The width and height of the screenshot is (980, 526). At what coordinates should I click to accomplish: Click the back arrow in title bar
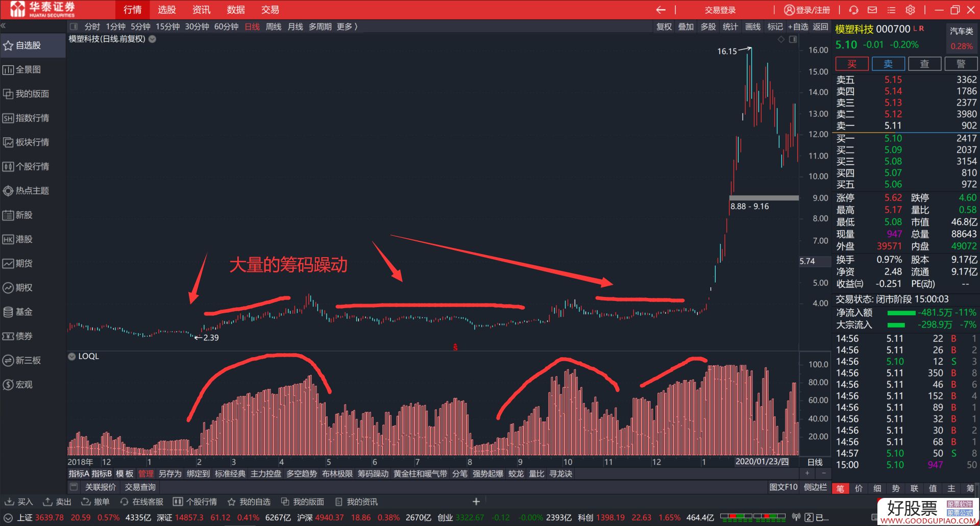[x=660, y=10]
